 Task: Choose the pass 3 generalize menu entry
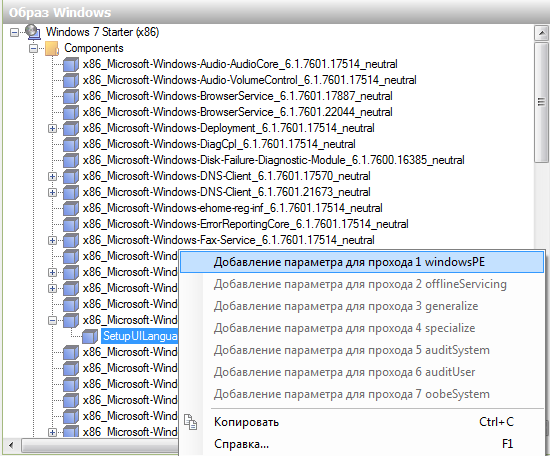pos(362,306)
